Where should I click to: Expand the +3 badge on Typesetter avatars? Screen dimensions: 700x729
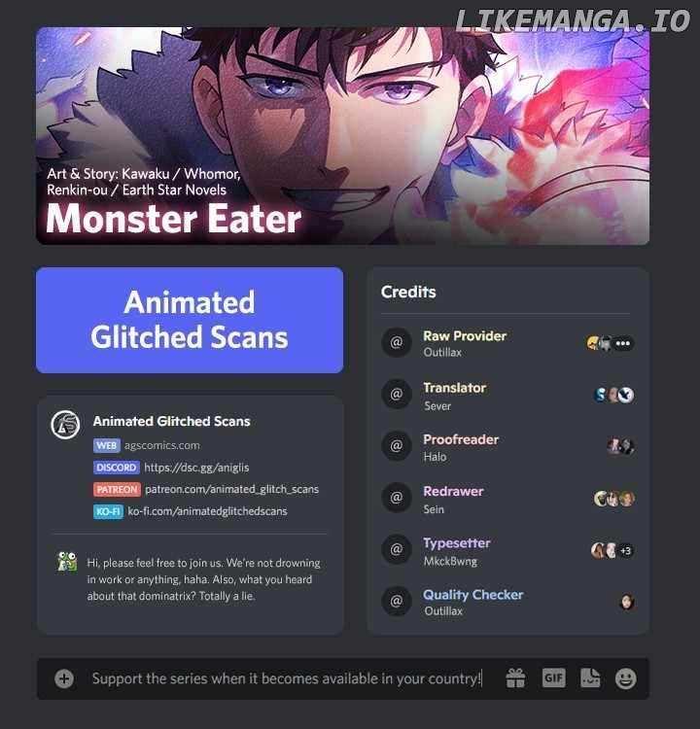pyautogui.click(x=625, y=551)
